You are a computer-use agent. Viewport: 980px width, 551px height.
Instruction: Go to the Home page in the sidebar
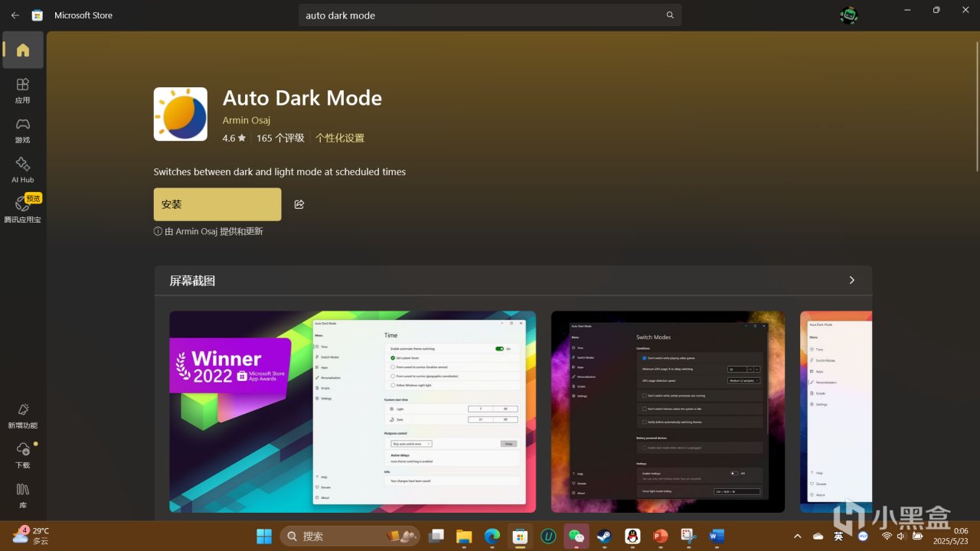click(x=23, y=51)
